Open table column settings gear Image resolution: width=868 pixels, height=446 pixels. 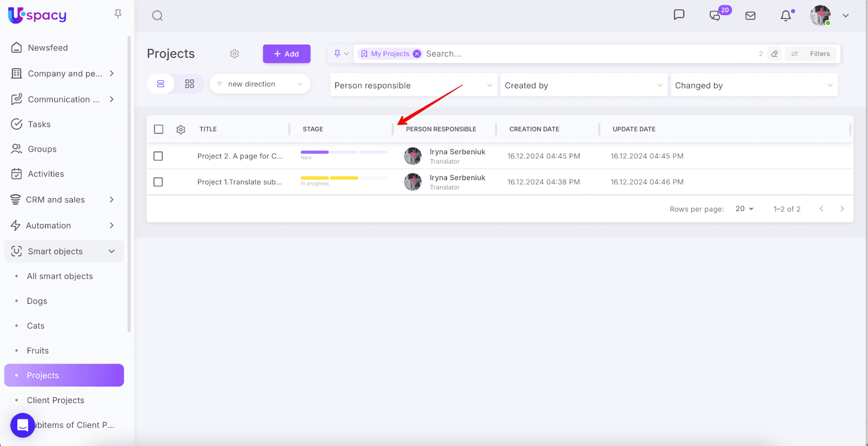coord(181,130)
